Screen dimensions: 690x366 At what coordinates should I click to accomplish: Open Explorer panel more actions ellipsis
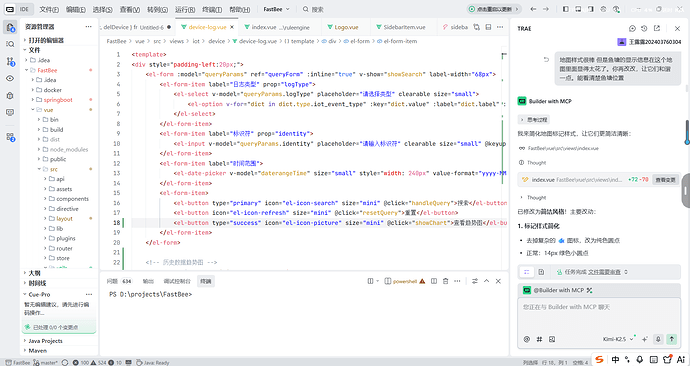pyautogui.click(x=88, y=26)
